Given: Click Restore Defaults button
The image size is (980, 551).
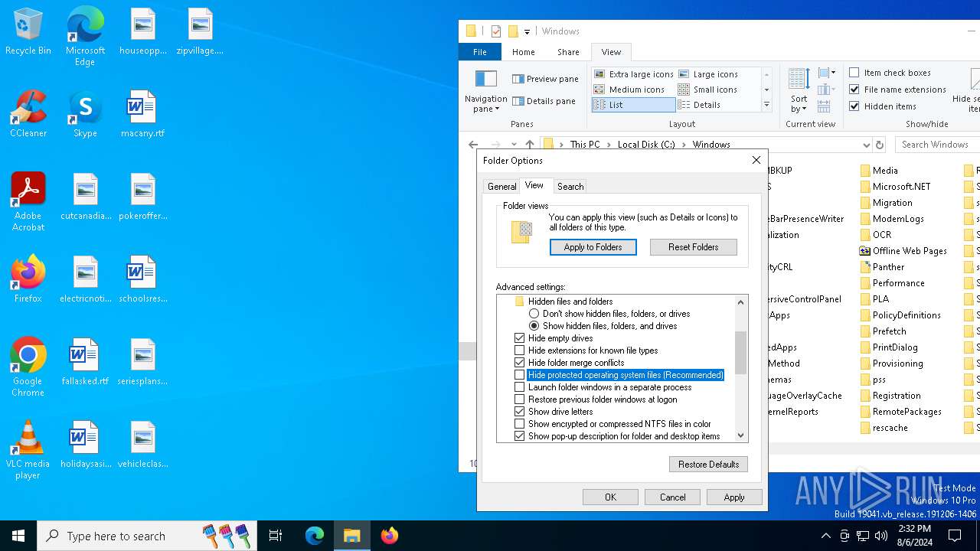Looking at the screenshot, I should 709,465.
